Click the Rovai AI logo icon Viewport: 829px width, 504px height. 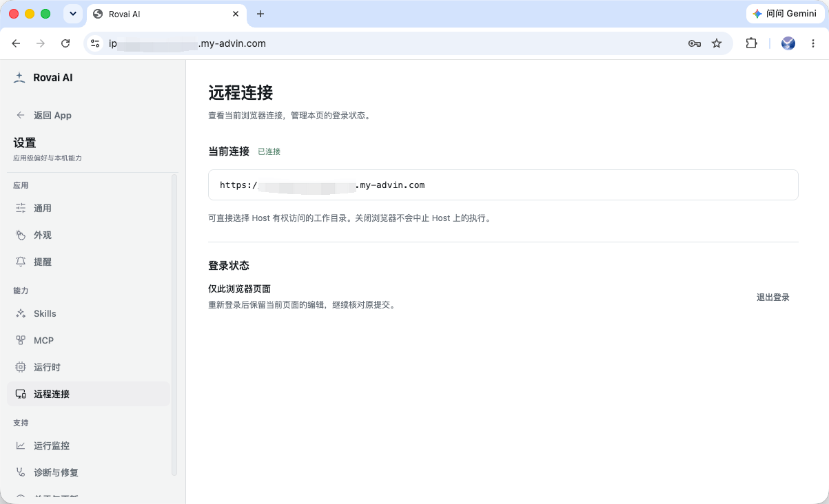tap(19, 78)
